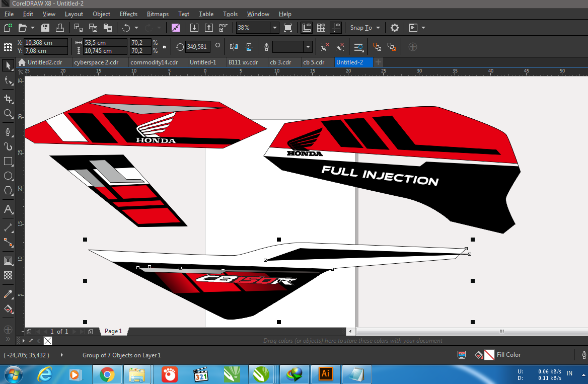Open the File menu
Viewport: 588px width, 384px height.
[x=9, y=14]
